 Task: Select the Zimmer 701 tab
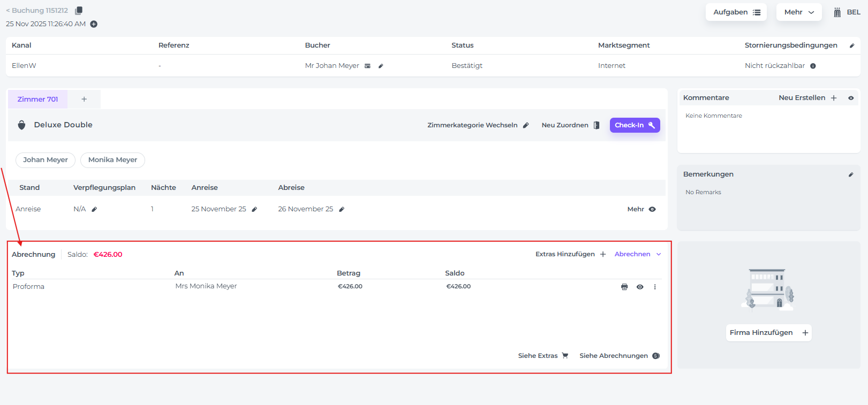point(37,100)
